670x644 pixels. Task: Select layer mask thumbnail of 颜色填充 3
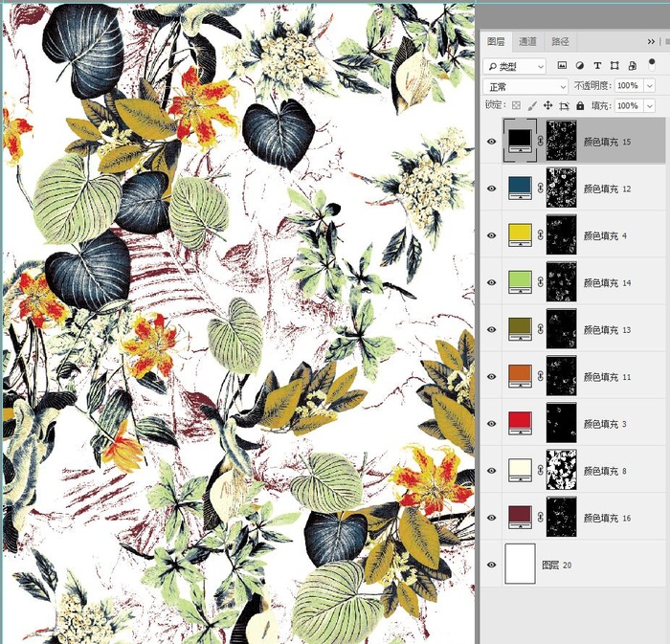point(562,422)
